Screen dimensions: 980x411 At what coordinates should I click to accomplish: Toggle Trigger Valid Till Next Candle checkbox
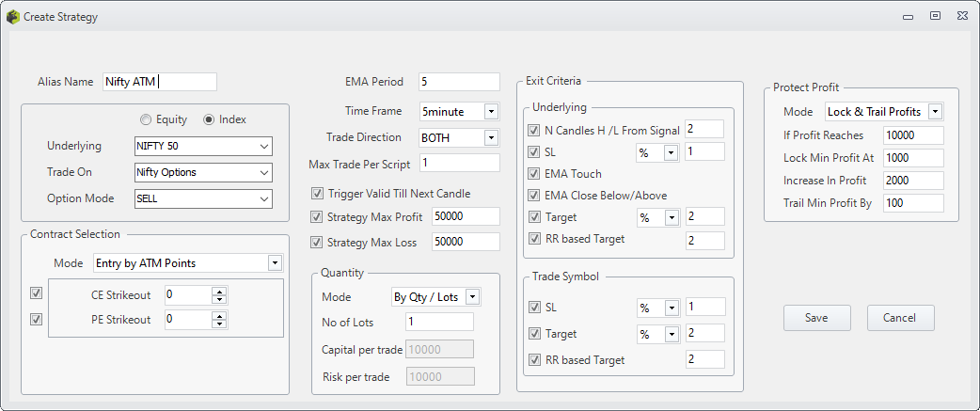317,194
